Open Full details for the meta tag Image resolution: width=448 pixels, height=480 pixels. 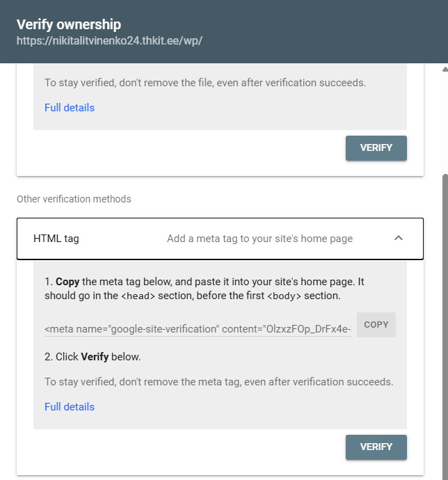[x=70, y=407]
